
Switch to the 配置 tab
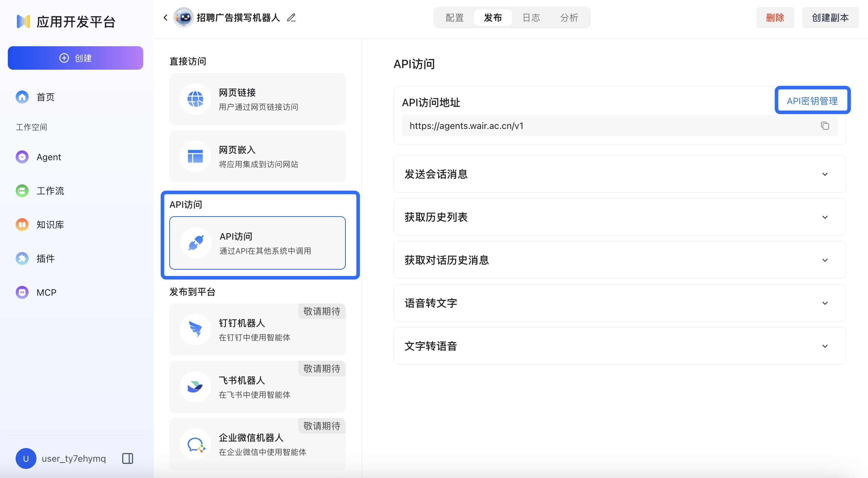click(454, 18)
